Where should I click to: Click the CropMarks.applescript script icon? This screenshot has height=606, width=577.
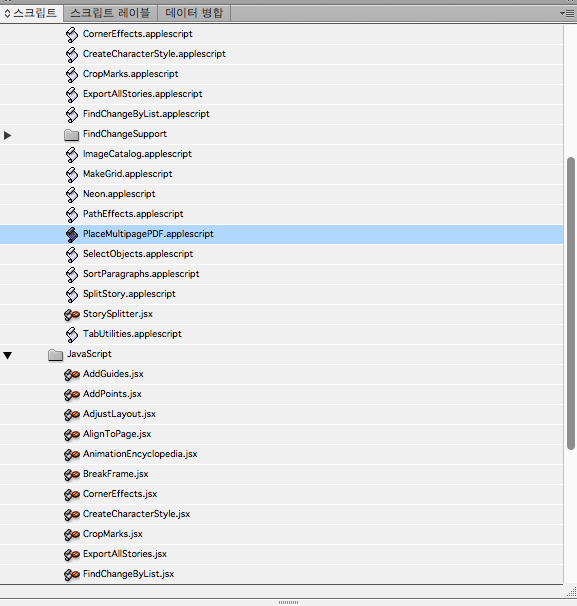pos(71,75)
